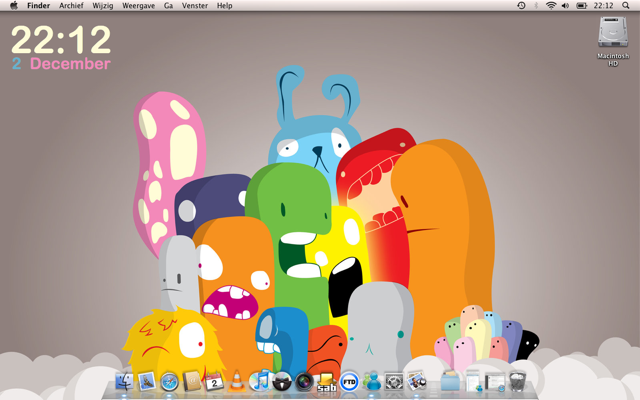Screen dimensions: 640x400
Task: Launch SABnzbd sab icon in Dock
Action: tap(327, 382)
